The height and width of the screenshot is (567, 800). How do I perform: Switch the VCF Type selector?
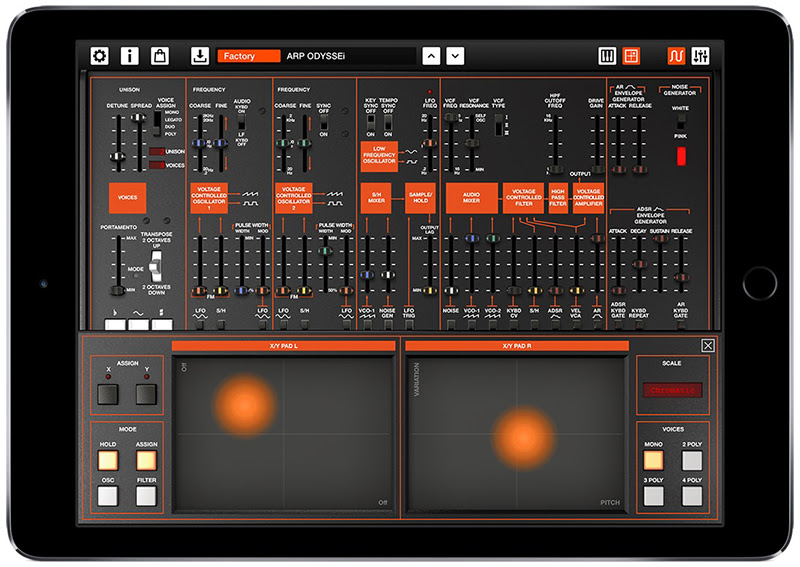(498, 125)
